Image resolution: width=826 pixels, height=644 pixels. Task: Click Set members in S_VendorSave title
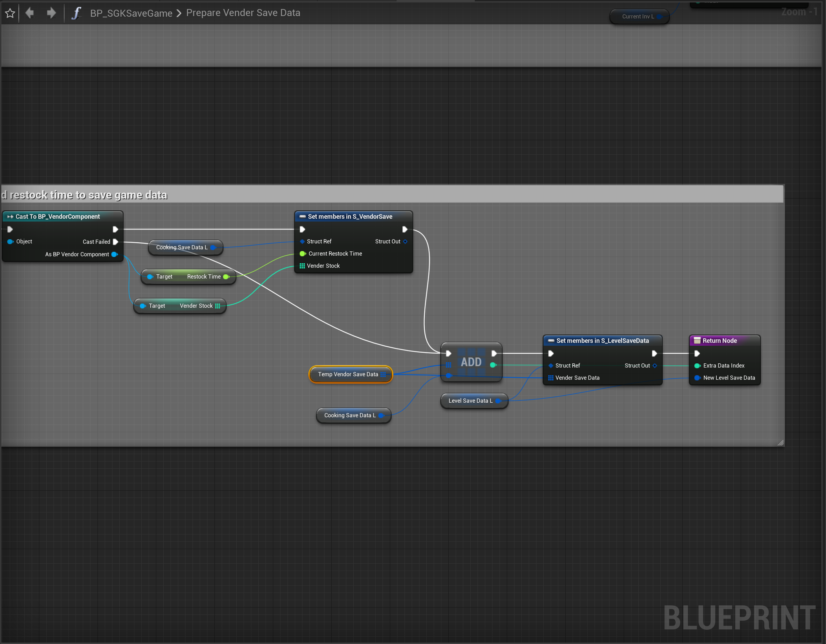point(349,217)
